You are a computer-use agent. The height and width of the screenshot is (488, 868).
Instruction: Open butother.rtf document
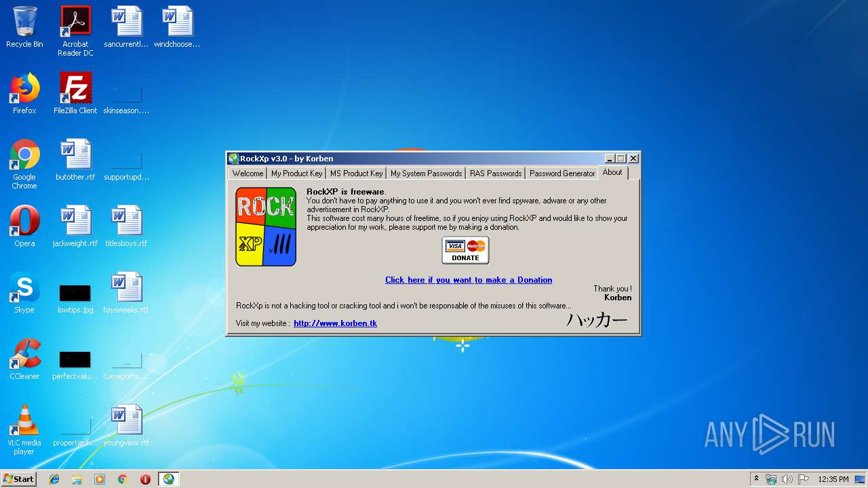coord(75,160)
